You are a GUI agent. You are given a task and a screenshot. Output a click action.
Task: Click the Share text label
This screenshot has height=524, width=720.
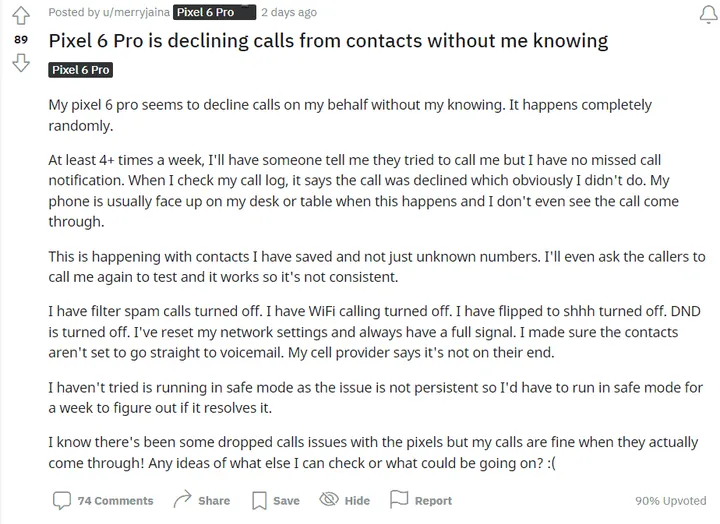(x=214, y=501)
